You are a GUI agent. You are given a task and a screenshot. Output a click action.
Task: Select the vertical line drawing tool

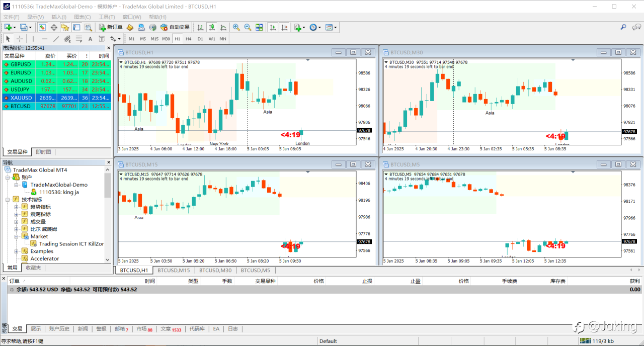[x=33, y=39]
